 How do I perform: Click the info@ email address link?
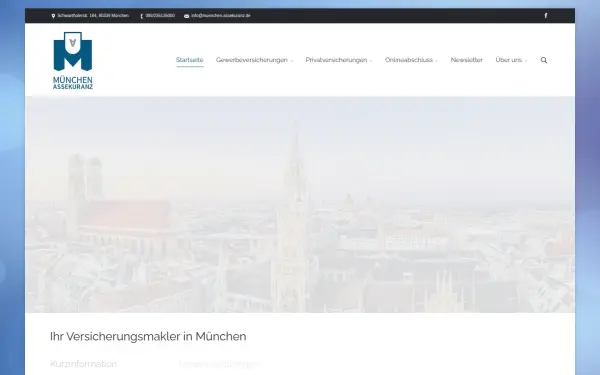click(x=221, y=16)
